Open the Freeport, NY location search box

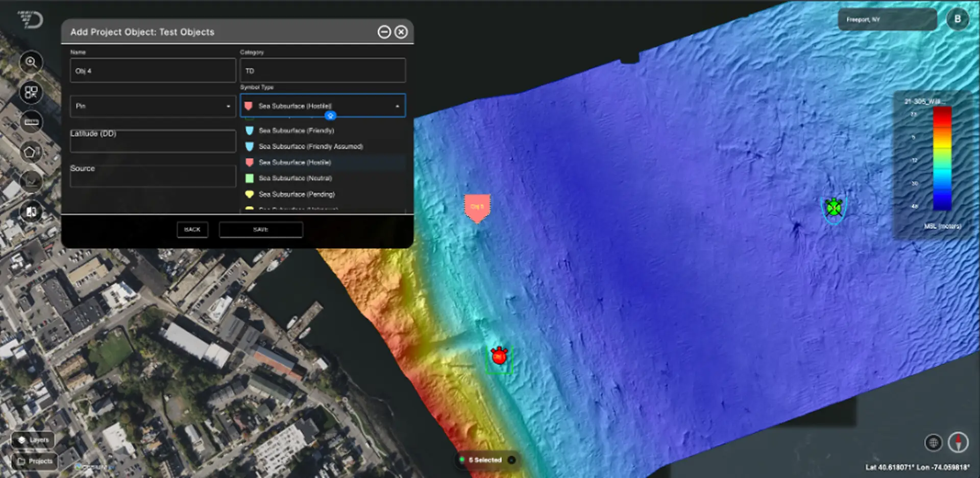tap(887, 20)
